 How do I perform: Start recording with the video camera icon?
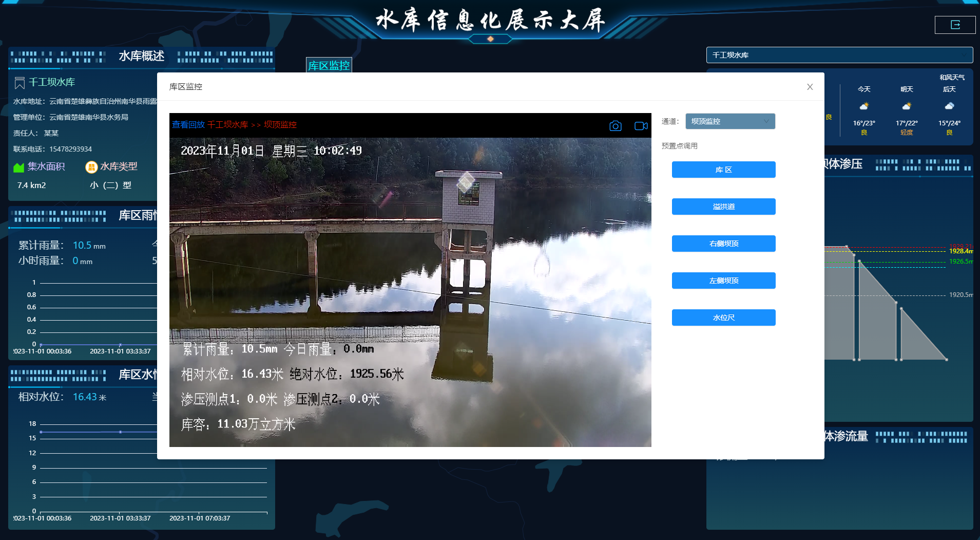click(641, 126)
